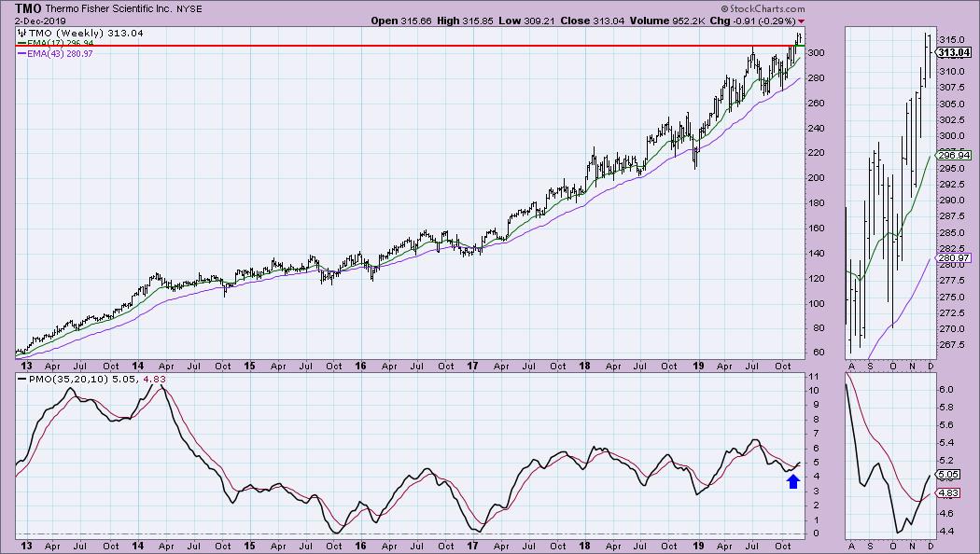
Task: Click the boxed 5.05 PMO value tag
Action: tap(948, 475)
